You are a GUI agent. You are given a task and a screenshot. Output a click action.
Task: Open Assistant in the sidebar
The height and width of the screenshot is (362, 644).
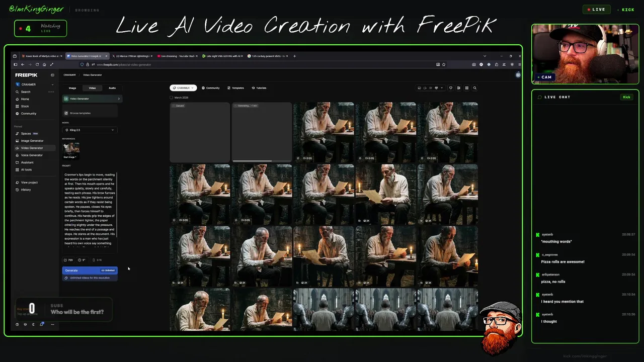(x=34, y=162)
